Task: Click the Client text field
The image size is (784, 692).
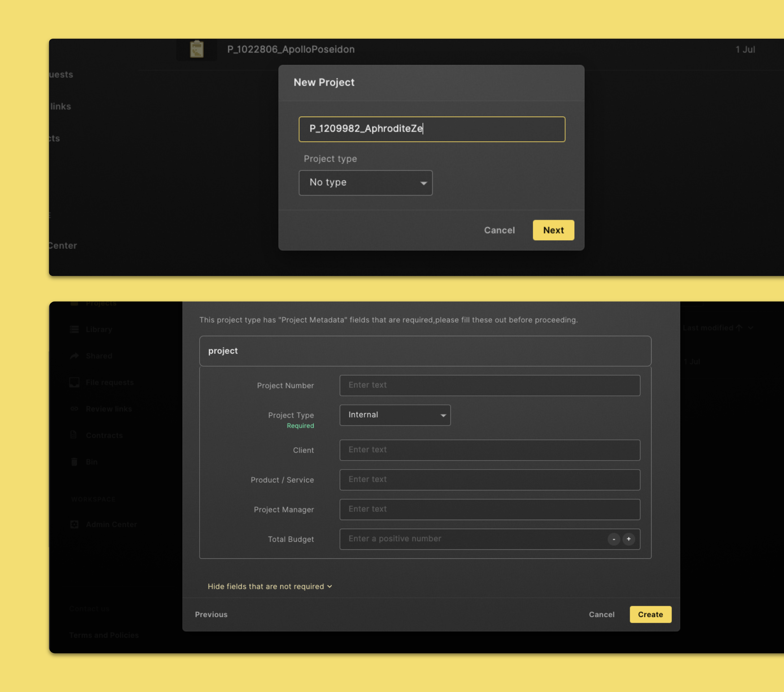Action: click(x=489, y=450)
